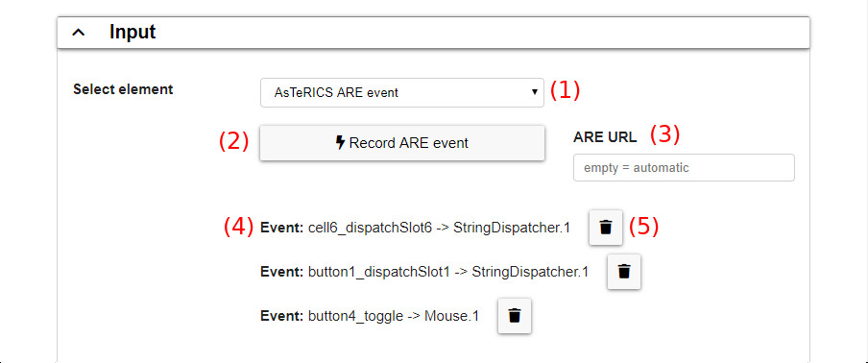Click the Select element label
The image size is (868, 363).
(123, 89)
